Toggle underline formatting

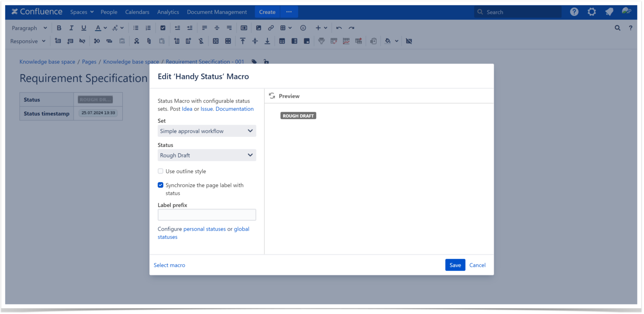pos(83,28)
